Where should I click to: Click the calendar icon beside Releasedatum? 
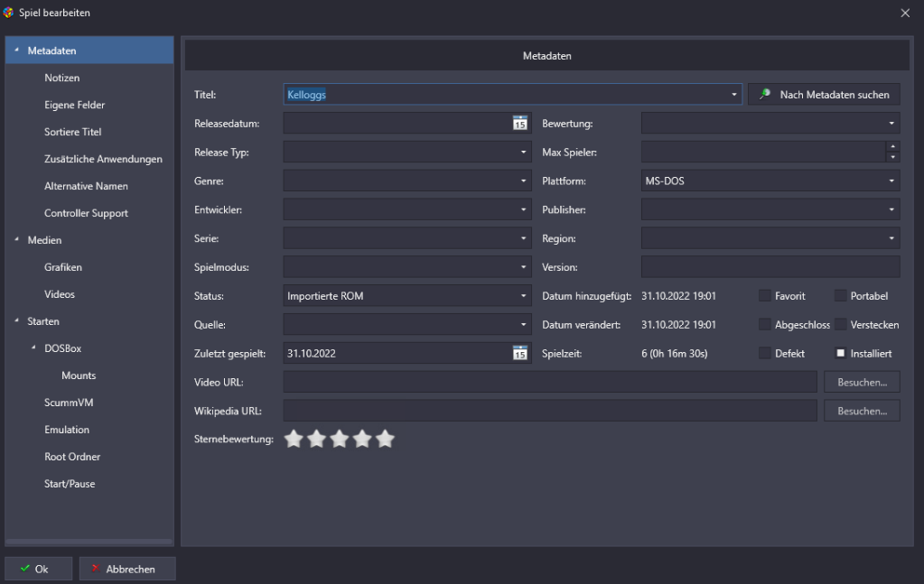coord(519,124)
